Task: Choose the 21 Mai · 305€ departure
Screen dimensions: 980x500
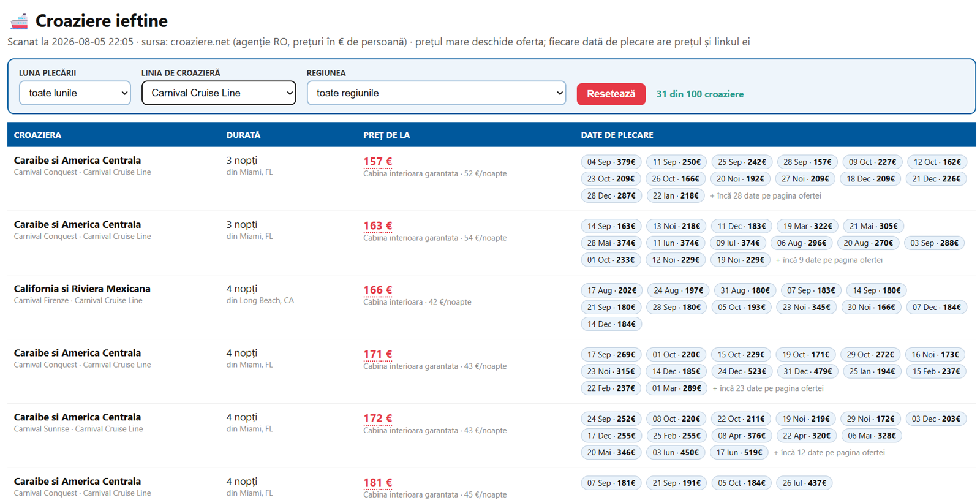Action: coord(873,226)
